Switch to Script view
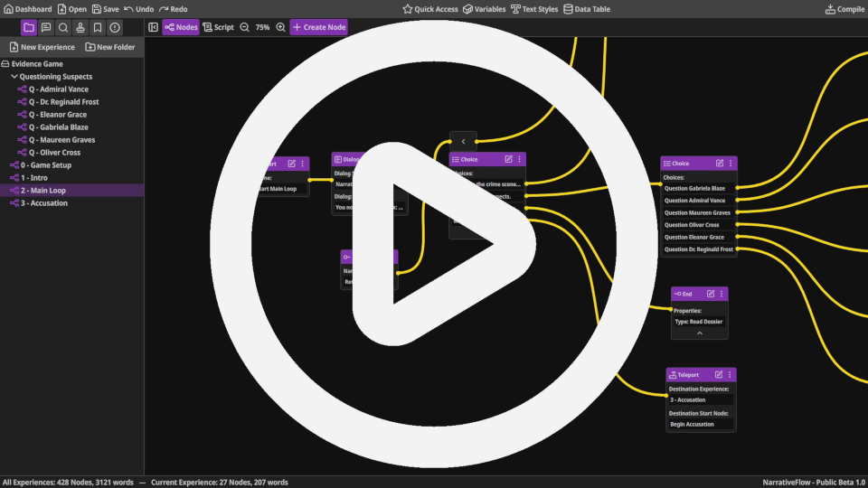Viewport: 868px width, 488px height. point(218,28)
